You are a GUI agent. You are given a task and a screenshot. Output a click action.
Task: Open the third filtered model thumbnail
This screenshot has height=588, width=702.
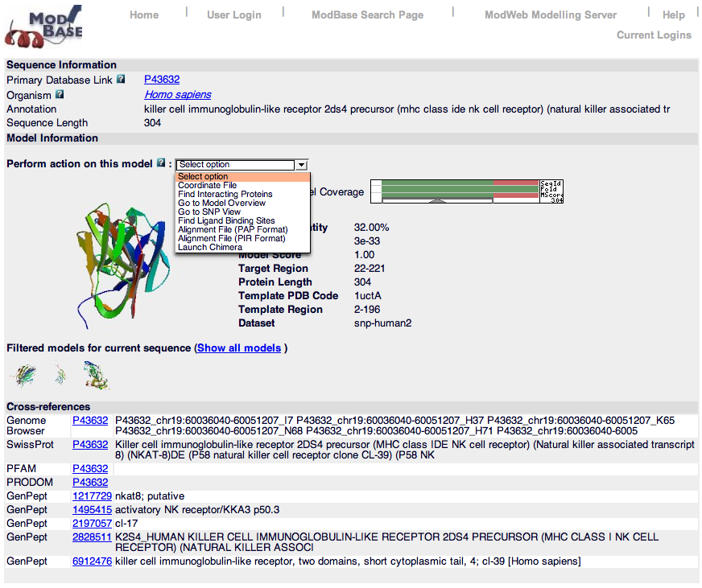[96, 375]
